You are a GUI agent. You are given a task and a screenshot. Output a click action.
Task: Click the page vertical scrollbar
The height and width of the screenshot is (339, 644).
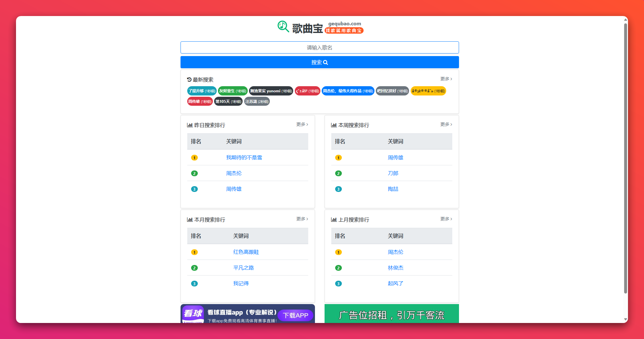(625, 160)
